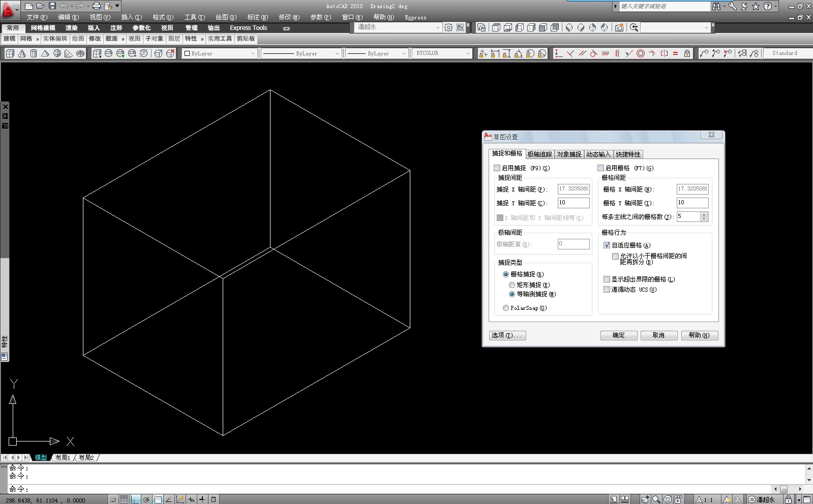The image size is (813, 504).
Task: Click the 选项(T)... button
Action: pyautogui.click(x=507, y=335)
